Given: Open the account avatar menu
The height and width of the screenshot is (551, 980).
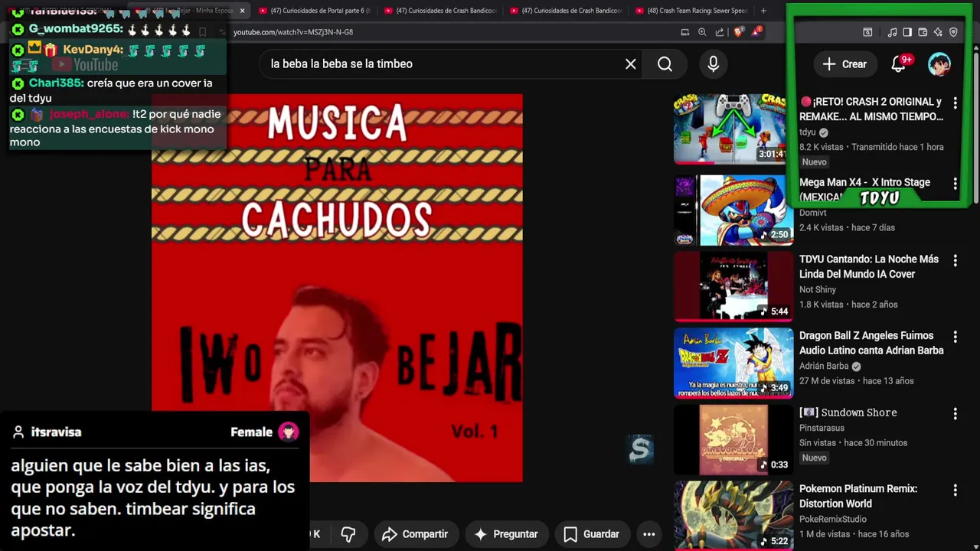Looking at the screenshot, I should (939, 64).
